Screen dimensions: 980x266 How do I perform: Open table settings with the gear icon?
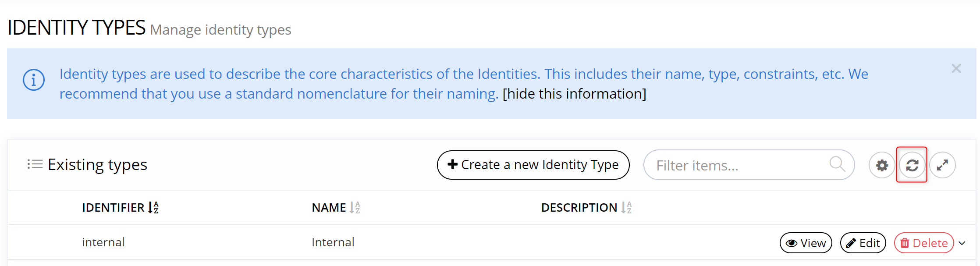882,165
